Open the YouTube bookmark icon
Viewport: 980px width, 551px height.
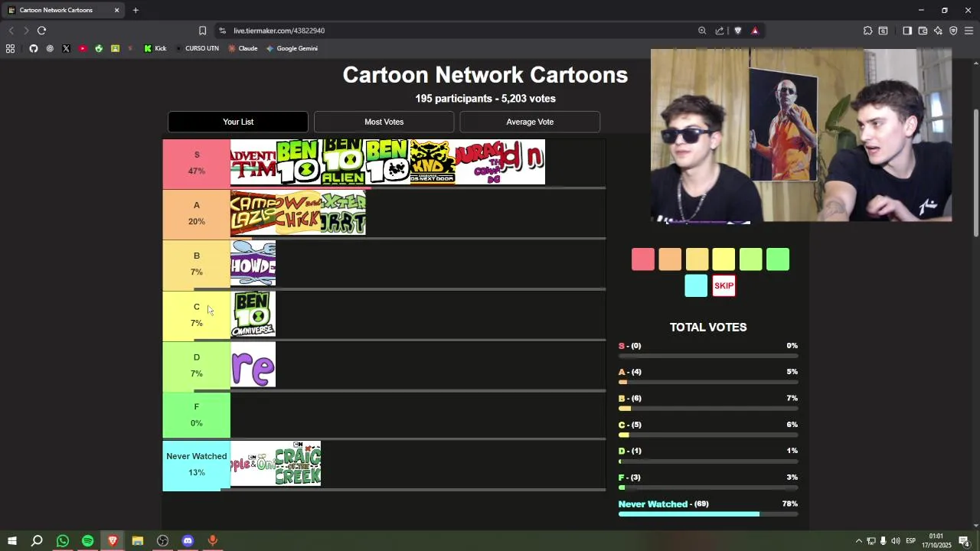coord(83,48)
